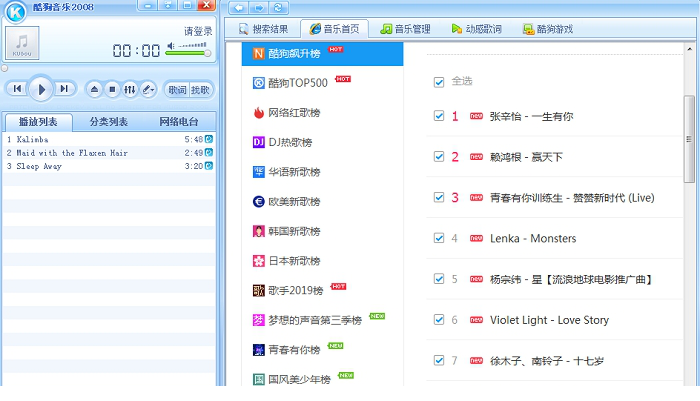Toggle the 全选 select-all checkbox
The width and height of the screenshot is (700, 401).
(439, 82)
